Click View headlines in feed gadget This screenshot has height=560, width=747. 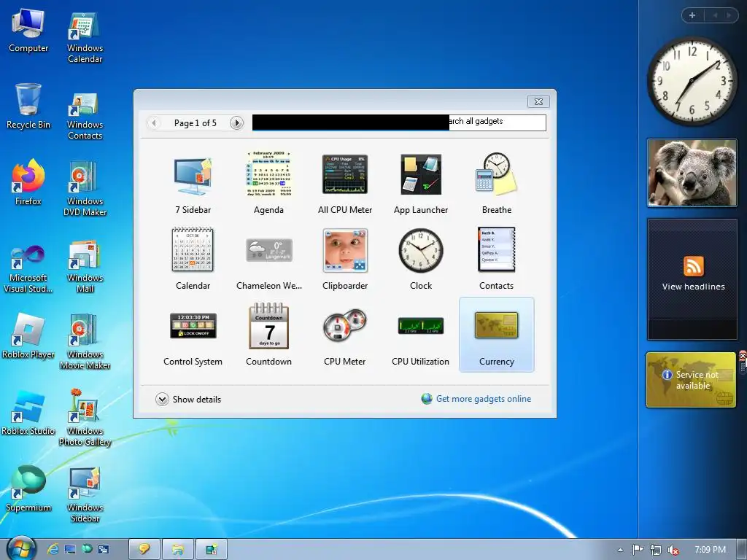693,287
